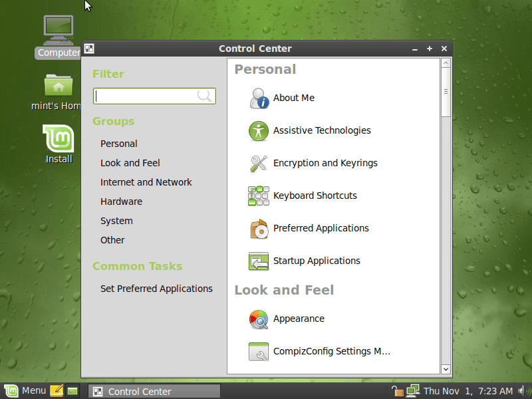The height and width of the screenshot is (399, 532).
Task: Click the Control Center taskbar button
Action: click(x=154, y=392)
